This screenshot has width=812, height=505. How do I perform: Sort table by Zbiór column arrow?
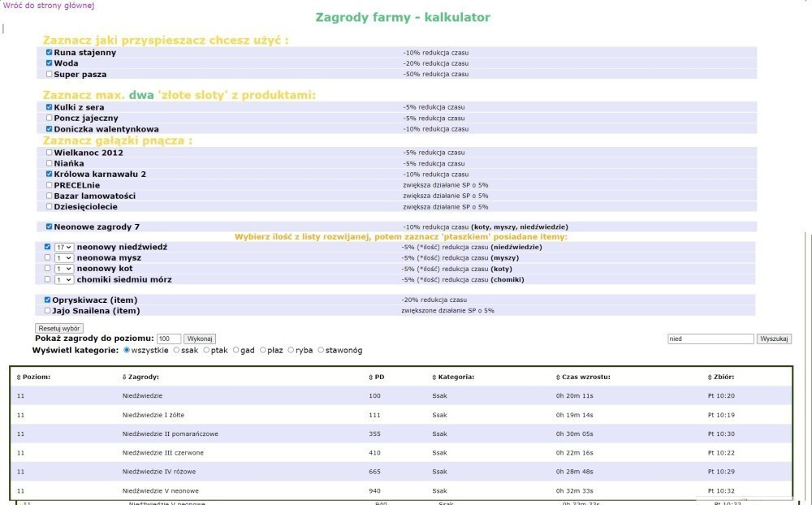[710, 378]
